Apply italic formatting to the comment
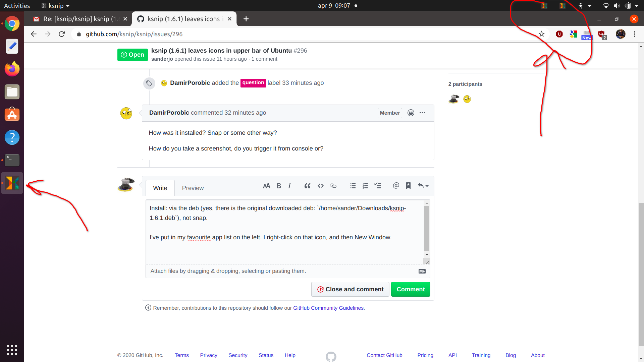The height and width of the screenshot is (362, 644). coord(289,186)
